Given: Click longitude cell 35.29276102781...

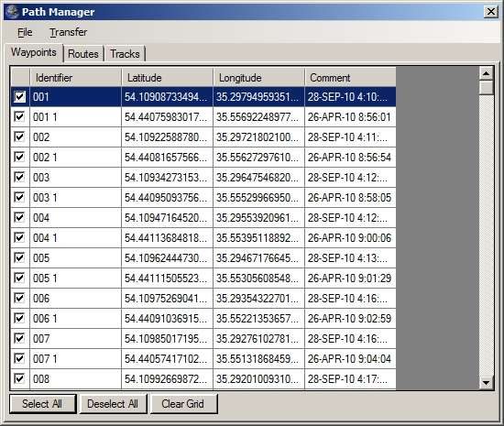Looking at the screenshot, I should click(x=258, y=338).
